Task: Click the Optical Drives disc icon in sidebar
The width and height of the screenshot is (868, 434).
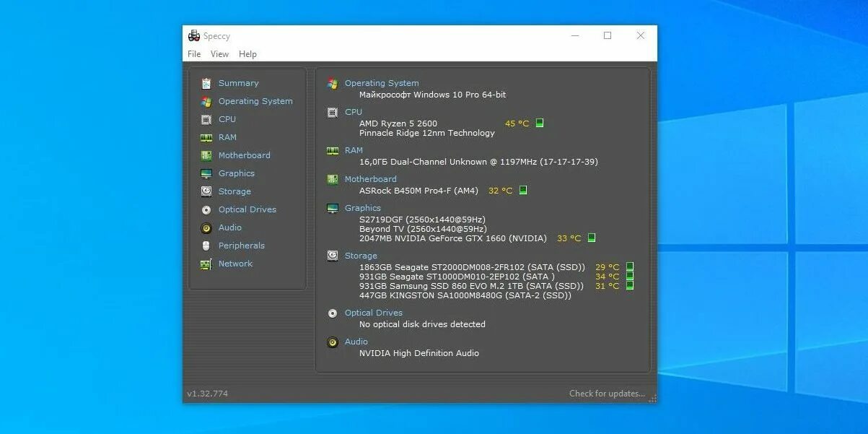Action: point(206,209)
